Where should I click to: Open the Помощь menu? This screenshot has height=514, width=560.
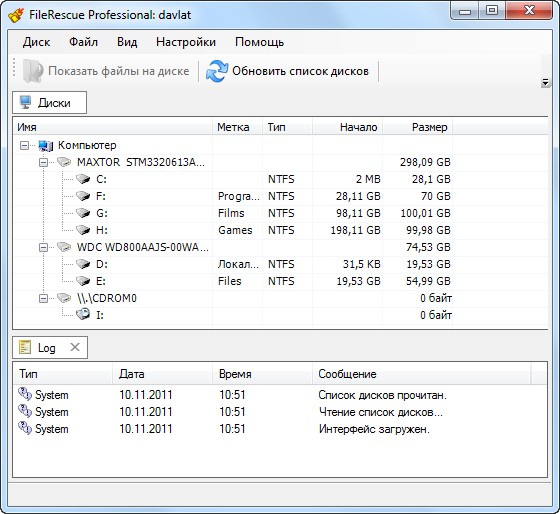[259, 42]
